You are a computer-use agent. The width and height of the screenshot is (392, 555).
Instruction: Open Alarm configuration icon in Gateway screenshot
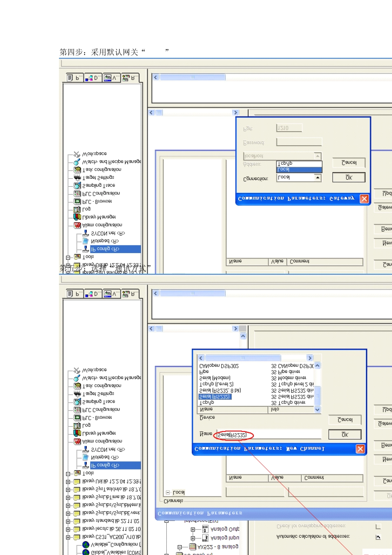point(77,225)
